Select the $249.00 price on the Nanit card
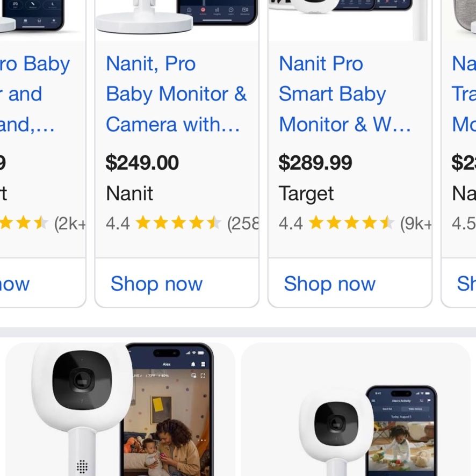The width and height of the screenshot is (476, 476). (x=142, y=163)
